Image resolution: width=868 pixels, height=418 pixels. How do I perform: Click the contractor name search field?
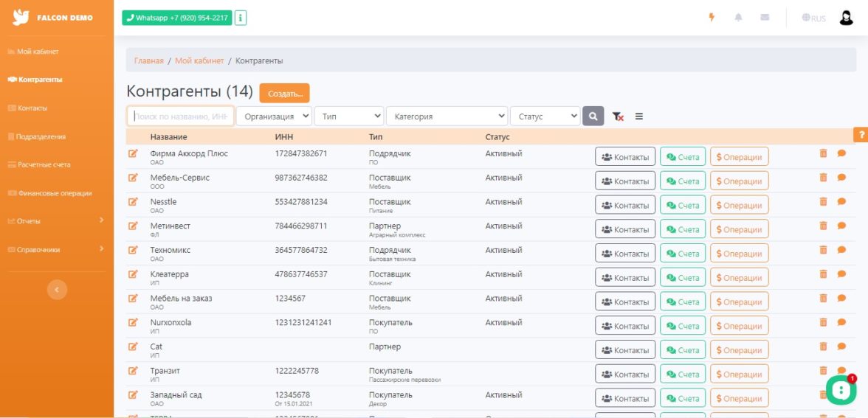(x=181, y=116)
